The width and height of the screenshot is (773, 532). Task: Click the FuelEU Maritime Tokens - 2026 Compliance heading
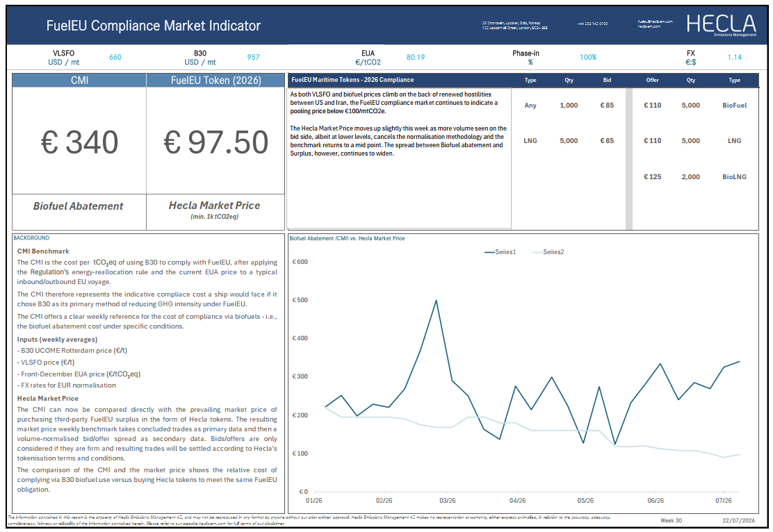pyautogui.click(x=352, y=80)
